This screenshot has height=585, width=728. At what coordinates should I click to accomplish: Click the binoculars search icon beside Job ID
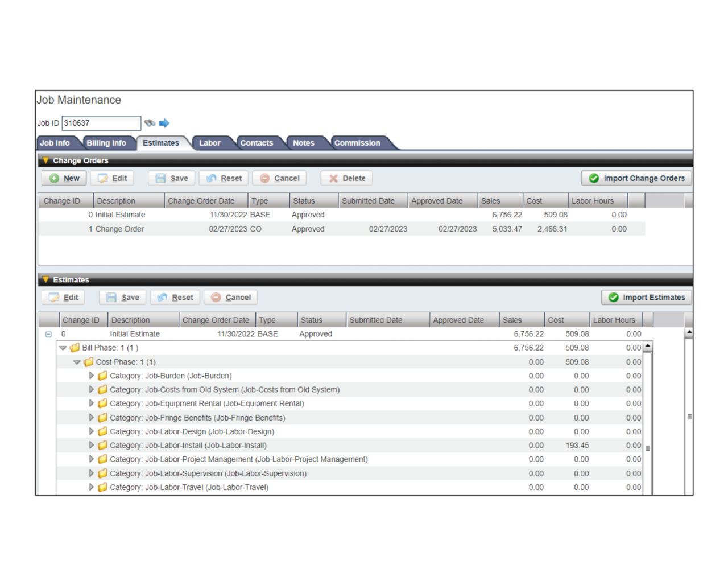[150, 123]
